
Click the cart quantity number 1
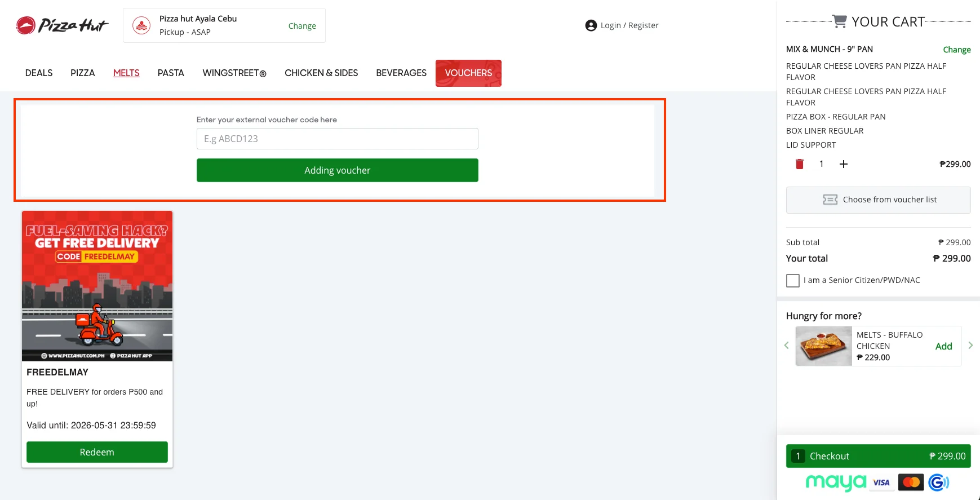pos(822,164)
